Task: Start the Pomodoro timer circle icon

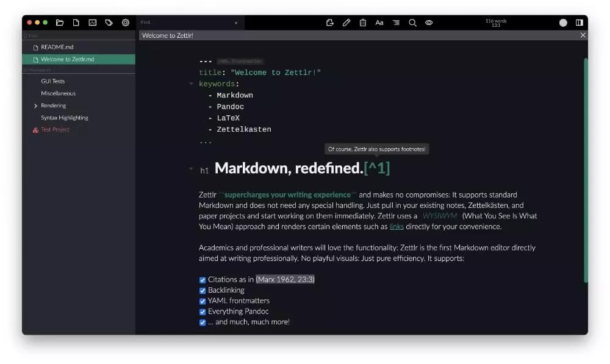Action: point(562,23)
